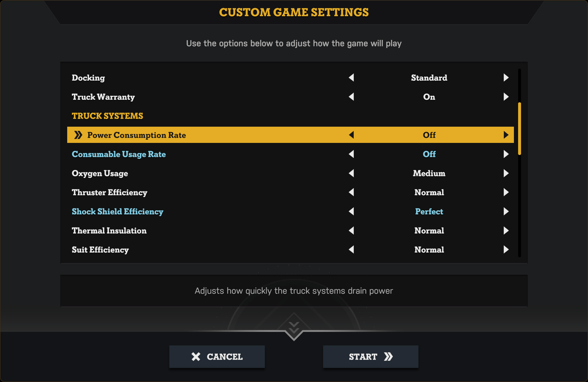Toggle Truck Warranty with its right arrow
The image size is (588, 382).
pos(506,97)
